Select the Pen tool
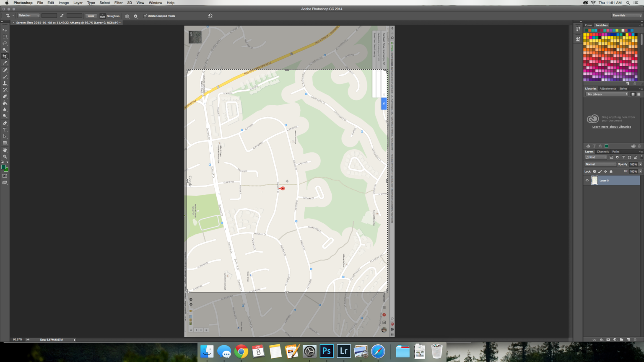Viewport: 644px width, 362px height. coord(5,123)
